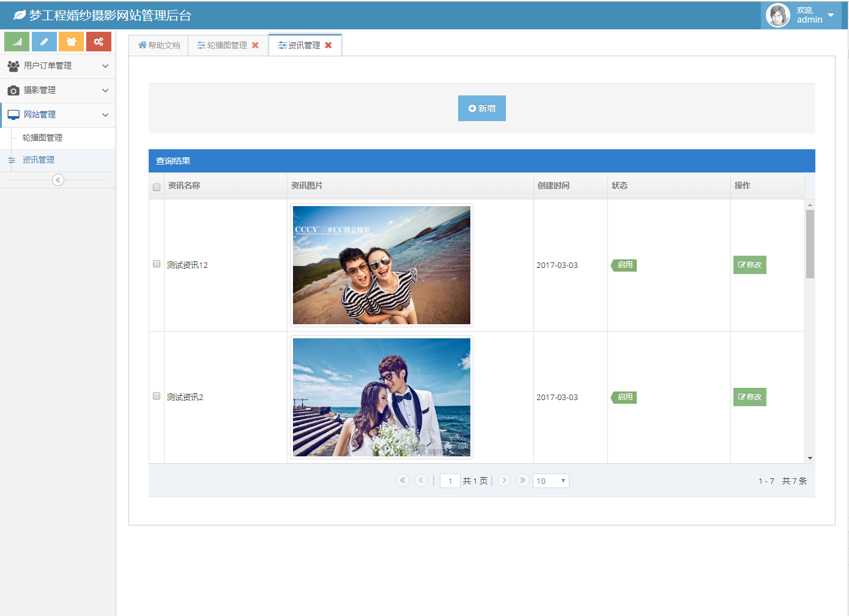Toggle the select-all checkbox in table header

tap(157, 187)
